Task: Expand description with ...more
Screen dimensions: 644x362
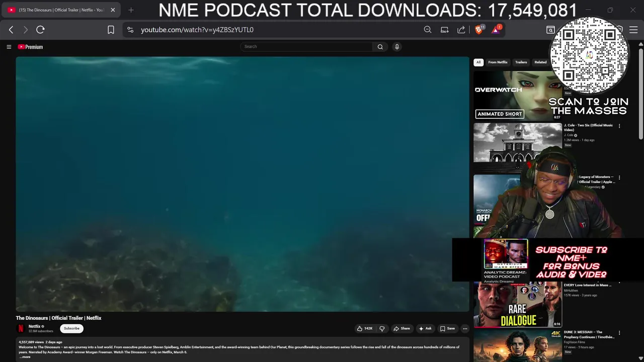Action: pos(25,357)
